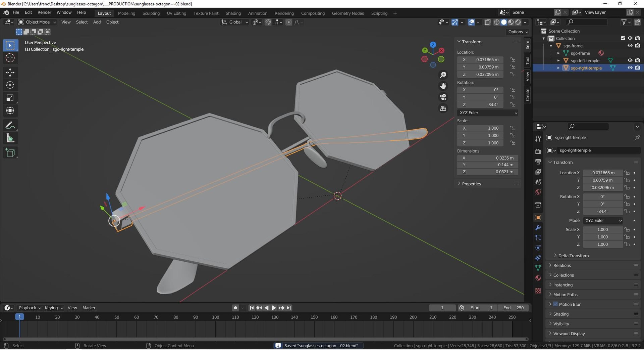Toggle Collection exclude checkbox in outliner
Screen dimensions: 644x350
[x=623, y=38]
